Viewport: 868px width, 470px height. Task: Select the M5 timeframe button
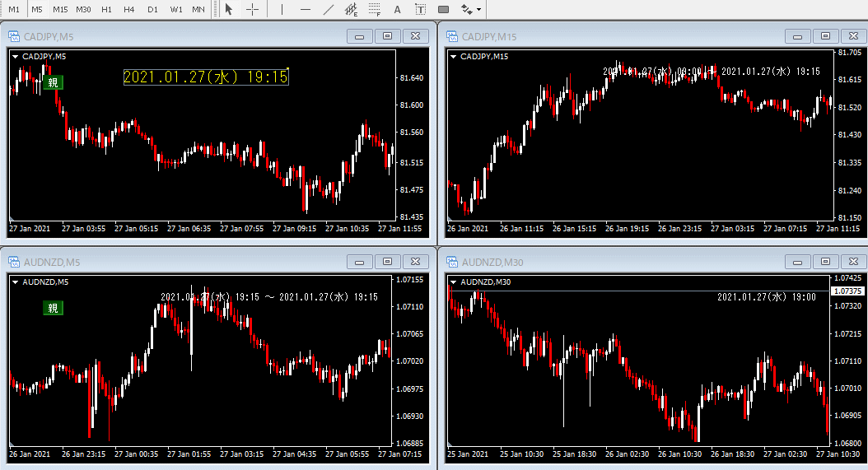[x=37, y=9]
